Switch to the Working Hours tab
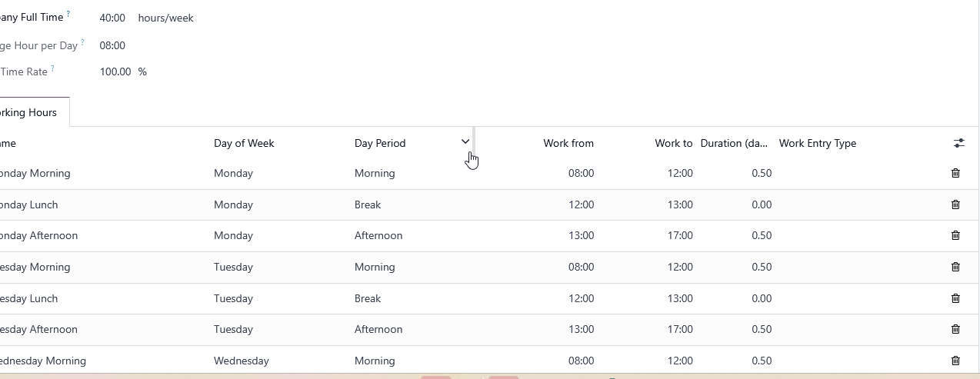The width and height of the screenshot is (980, 379). [x=28, y=112]
